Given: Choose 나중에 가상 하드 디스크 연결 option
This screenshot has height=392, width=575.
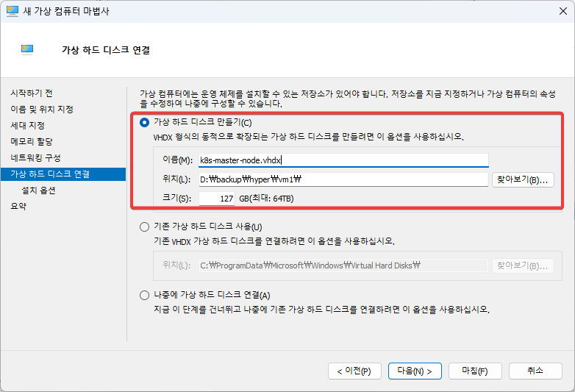Looking at the screenshot, I should pyautogui.click(x=145, y=295).
